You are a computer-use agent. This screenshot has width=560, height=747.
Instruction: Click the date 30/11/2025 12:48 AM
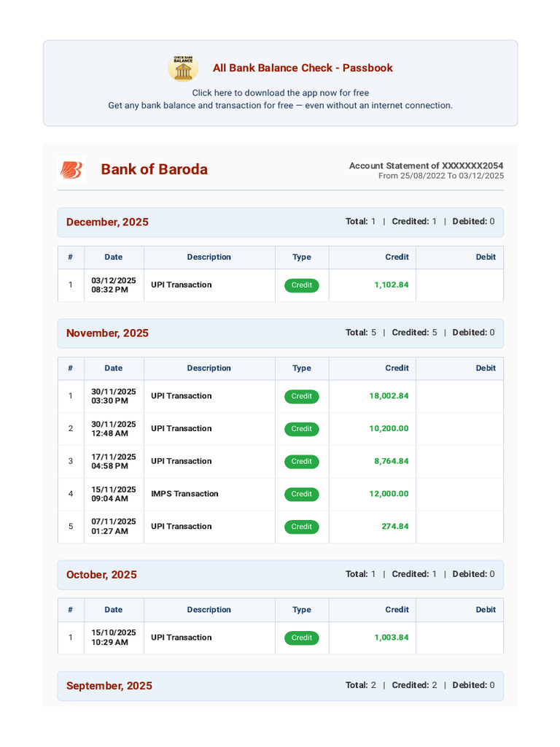point(114,429)
